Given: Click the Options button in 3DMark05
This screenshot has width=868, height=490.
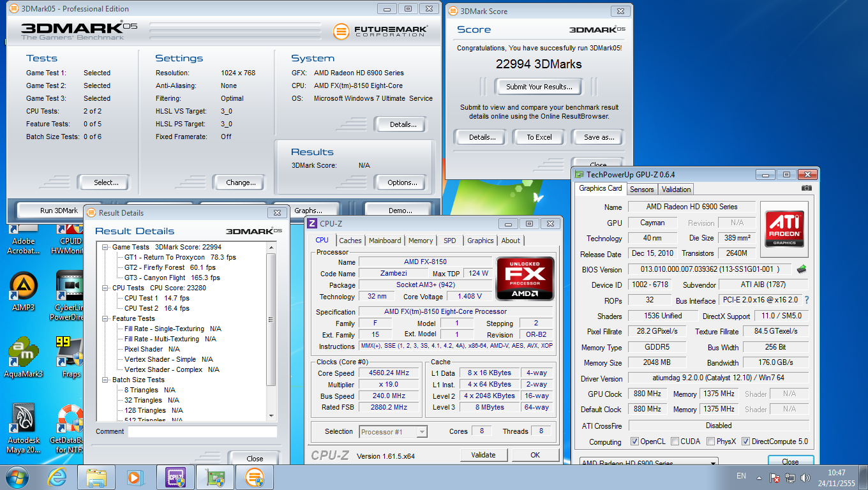Looking at the screenshot, I should click(x=402, y=182).
